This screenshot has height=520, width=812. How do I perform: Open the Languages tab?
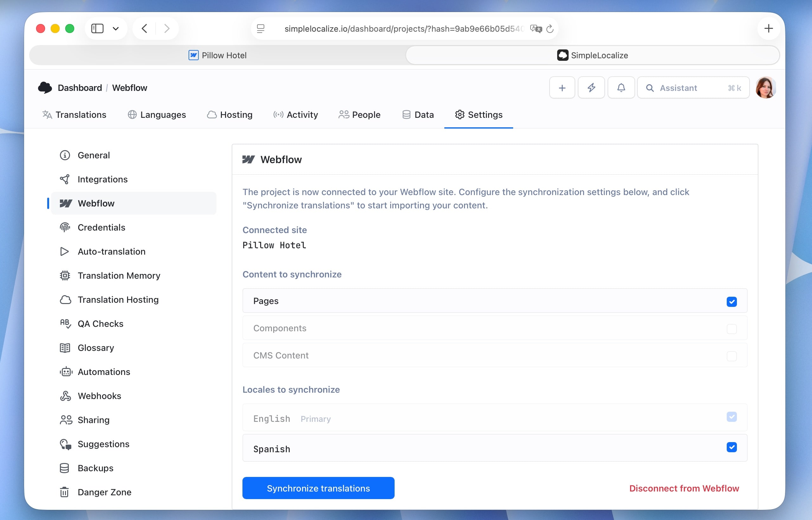[163, 114]
